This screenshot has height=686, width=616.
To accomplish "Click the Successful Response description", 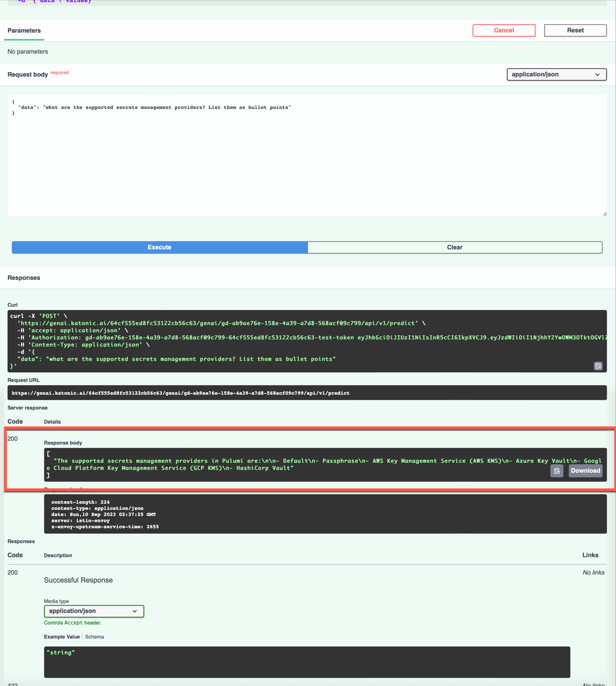I will (x=78, y=580).
